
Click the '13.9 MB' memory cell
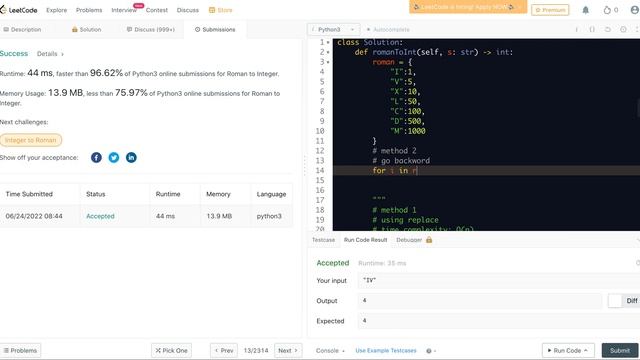point(219,216)
